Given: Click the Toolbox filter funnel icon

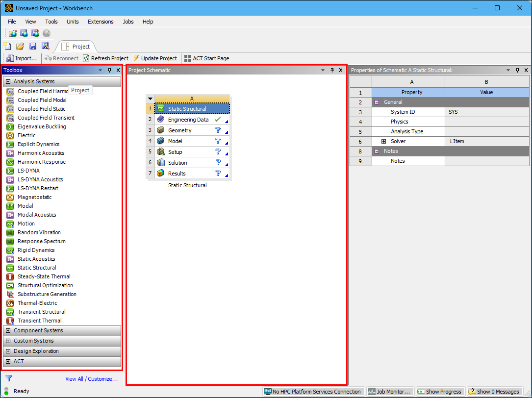Looking at the screenshot, I should pos(9,378).
